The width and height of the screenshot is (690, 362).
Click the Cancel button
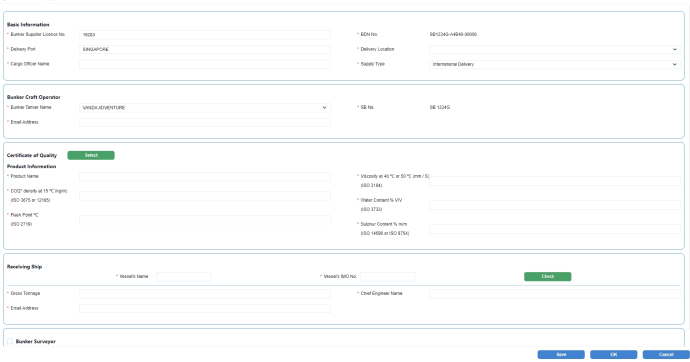coord(666,355)
